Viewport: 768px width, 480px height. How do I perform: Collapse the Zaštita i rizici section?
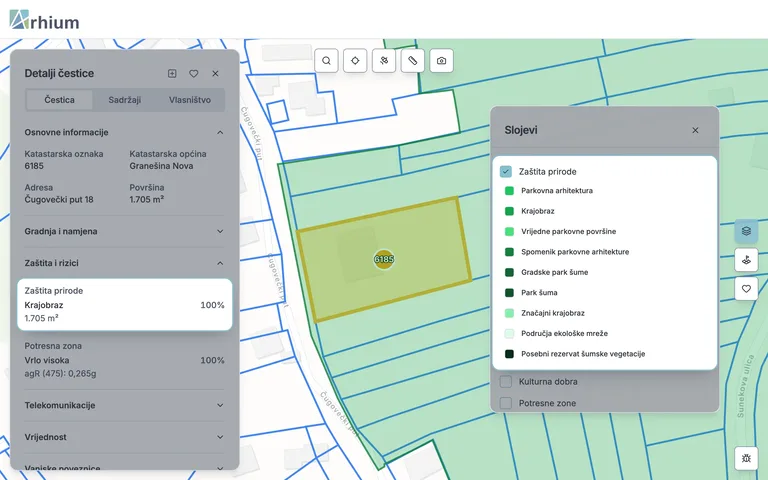(124, 263)
